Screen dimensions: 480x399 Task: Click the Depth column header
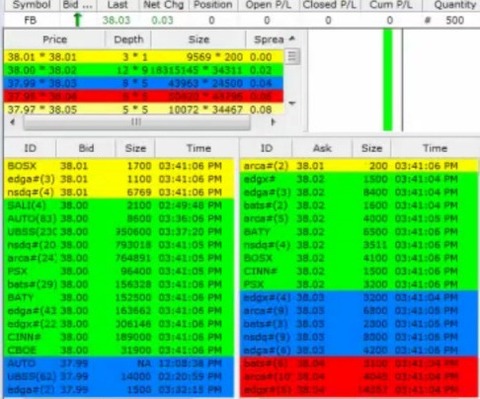click(x=128, y=39)
